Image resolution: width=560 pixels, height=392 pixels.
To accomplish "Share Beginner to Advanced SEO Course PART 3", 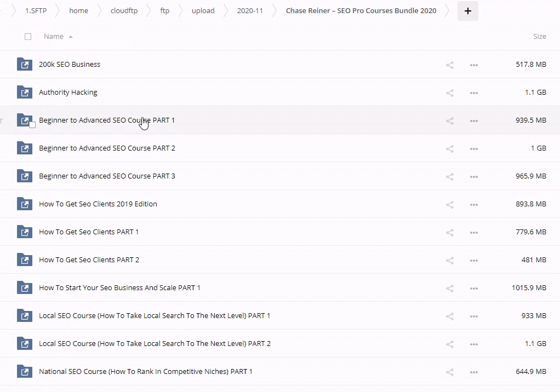I will 450,177.
